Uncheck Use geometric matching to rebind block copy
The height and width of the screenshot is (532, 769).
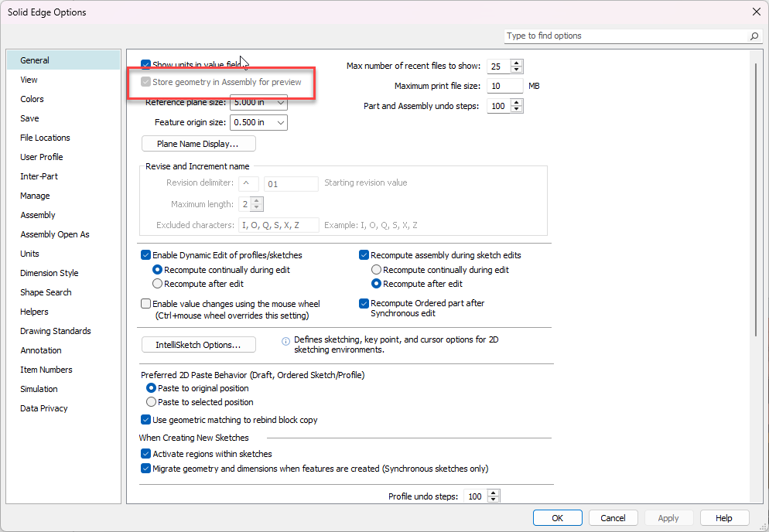(x=145, y=420)
